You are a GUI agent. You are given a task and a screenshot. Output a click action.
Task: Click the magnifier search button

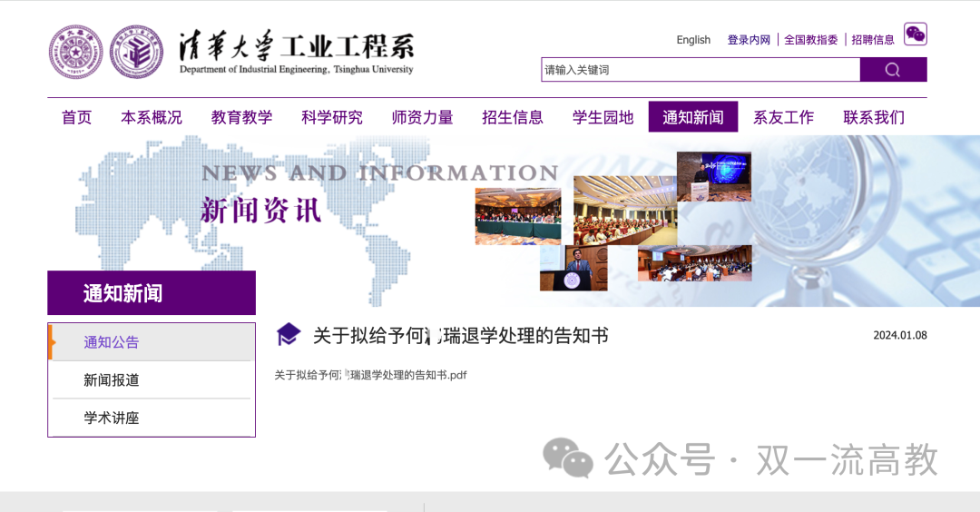[893, 70]
